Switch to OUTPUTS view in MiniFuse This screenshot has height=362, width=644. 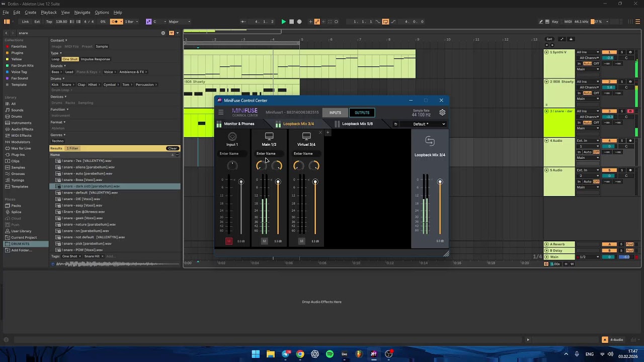(362, 113)
